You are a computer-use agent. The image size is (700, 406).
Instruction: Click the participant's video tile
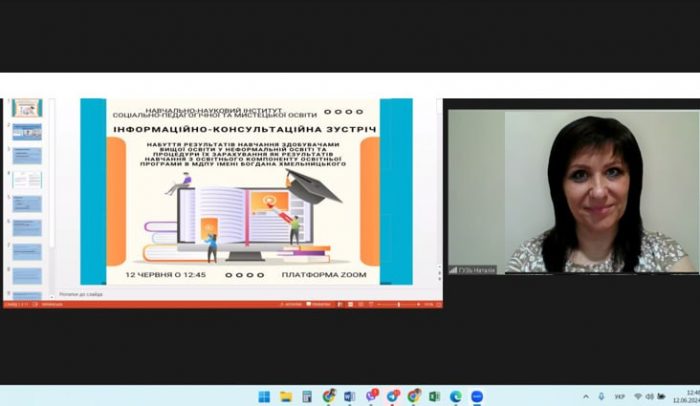(572, 191)
